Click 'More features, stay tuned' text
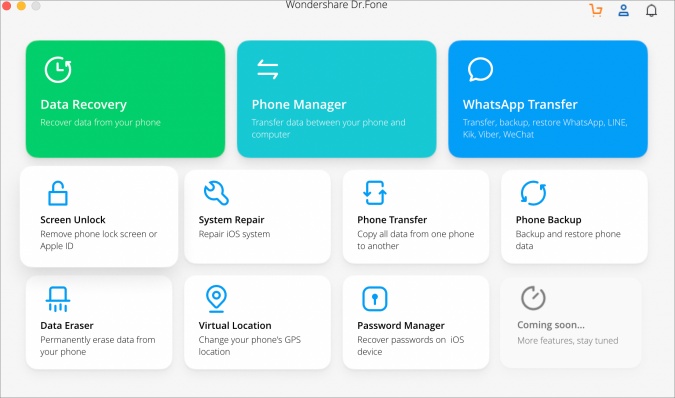675x398 pixels. 567,341
